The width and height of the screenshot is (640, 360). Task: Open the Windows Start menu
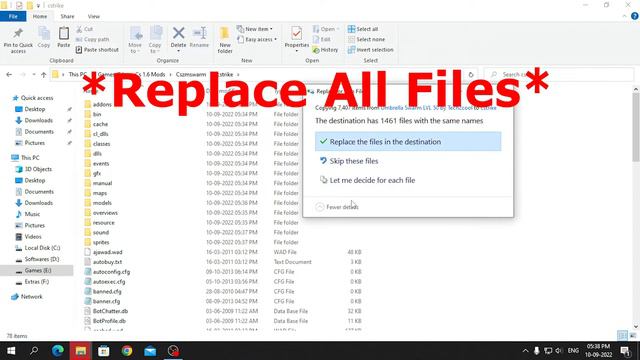point(11,351)
